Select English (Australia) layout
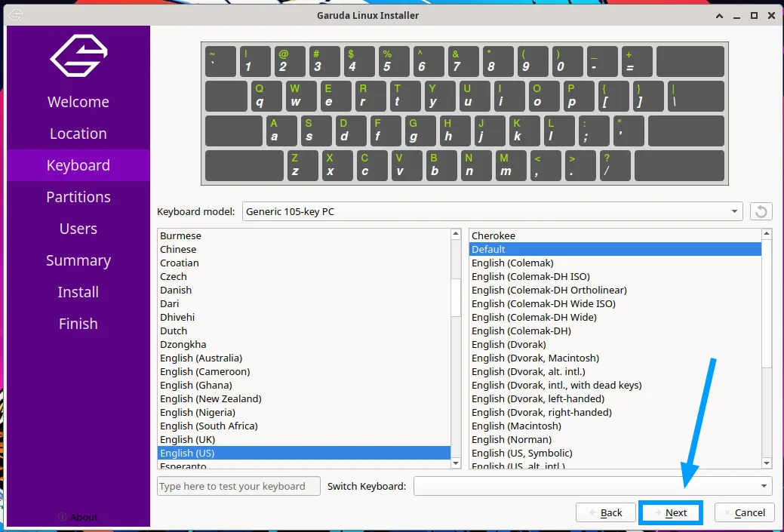The width and height of the screenshot is (784, 532). click(x=303, y=358)
